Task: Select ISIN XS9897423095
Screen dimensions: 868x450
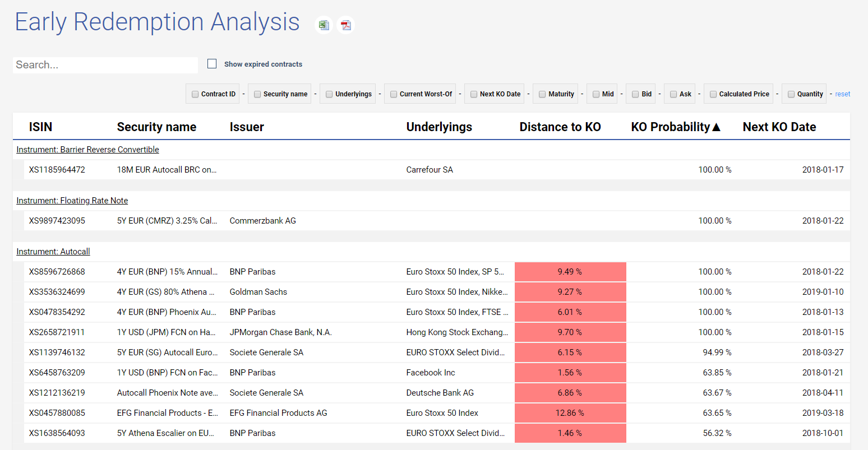Action: click(57, 221)
